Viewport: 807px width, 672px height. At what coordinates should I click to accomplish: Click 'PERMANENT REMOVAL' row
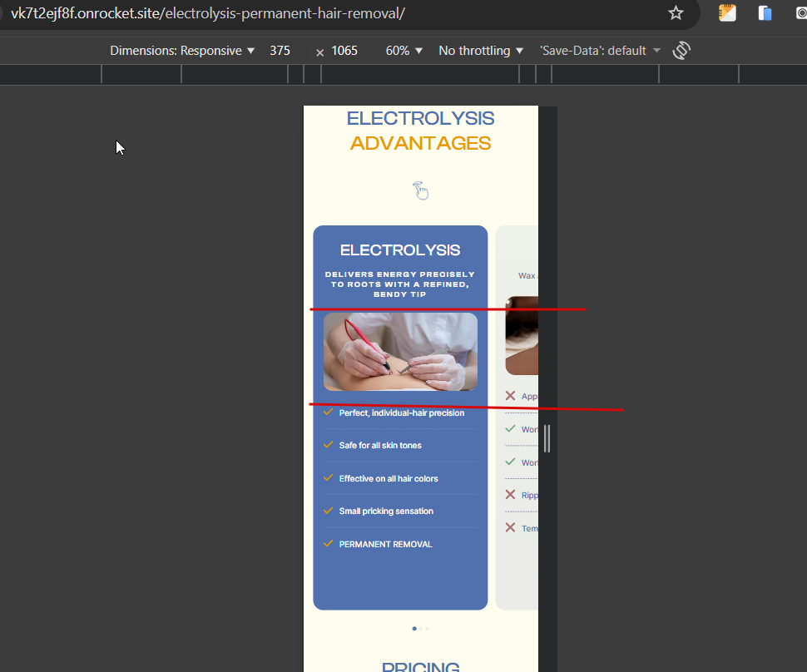pyautogui.click(x=400, y=545)
